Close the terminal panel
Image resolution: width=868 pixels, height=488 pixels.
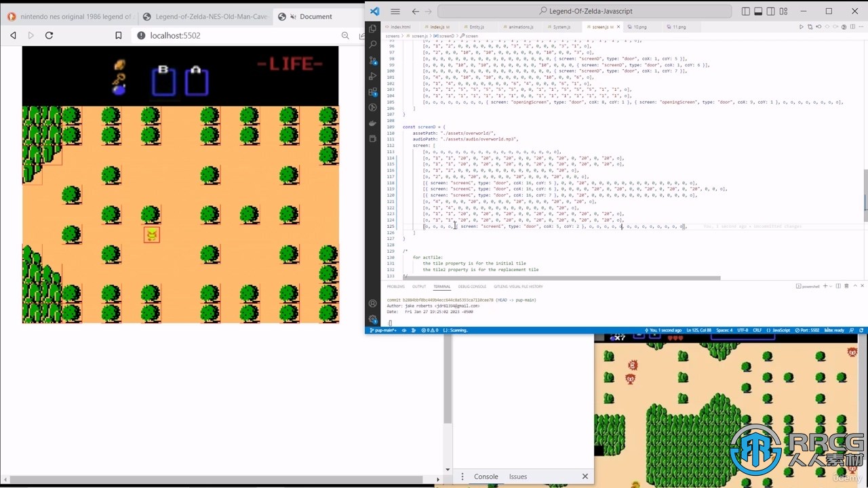coord(862,286)
